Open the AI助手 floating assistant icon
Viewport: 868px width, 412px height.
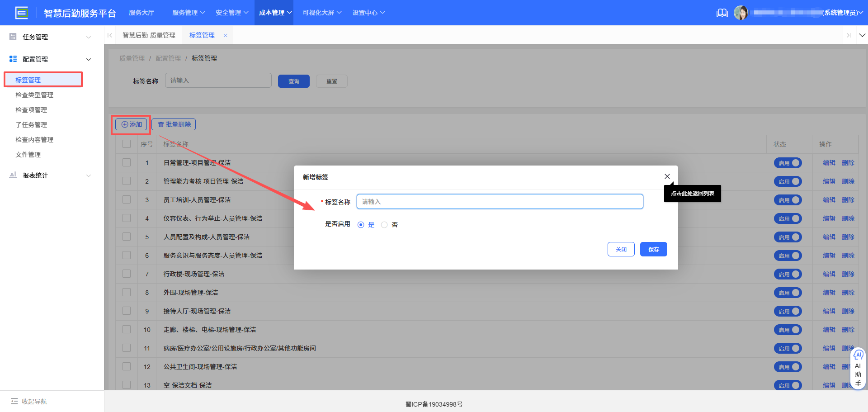point(858,355)
